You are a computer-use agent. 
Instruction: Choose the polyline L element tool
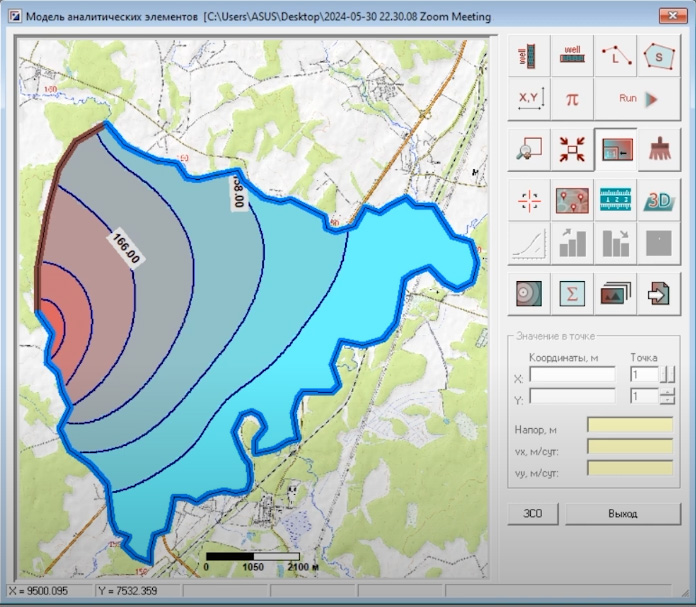click(x=615, y=56)
